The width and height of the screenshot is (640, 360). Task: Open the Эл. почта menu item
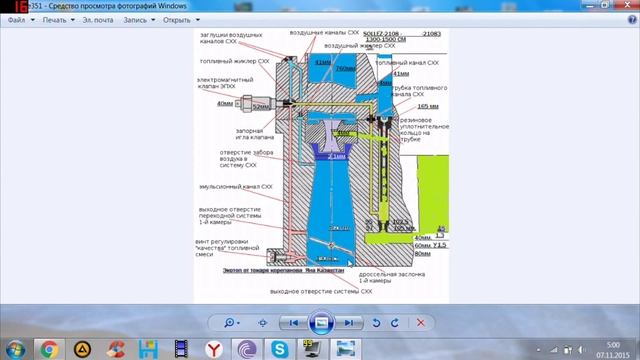[98, 20]
